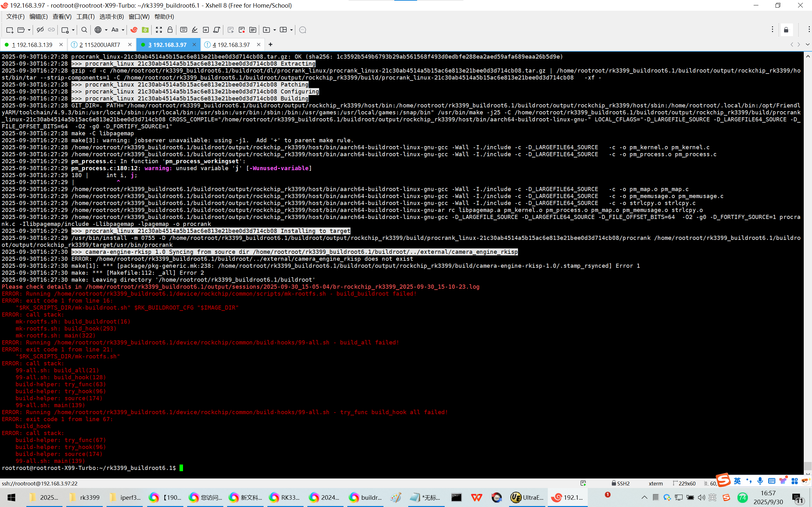Viewport: 812px width, 507px height.
Task: Open the Find search magnifier
Action: click(84, 30)
